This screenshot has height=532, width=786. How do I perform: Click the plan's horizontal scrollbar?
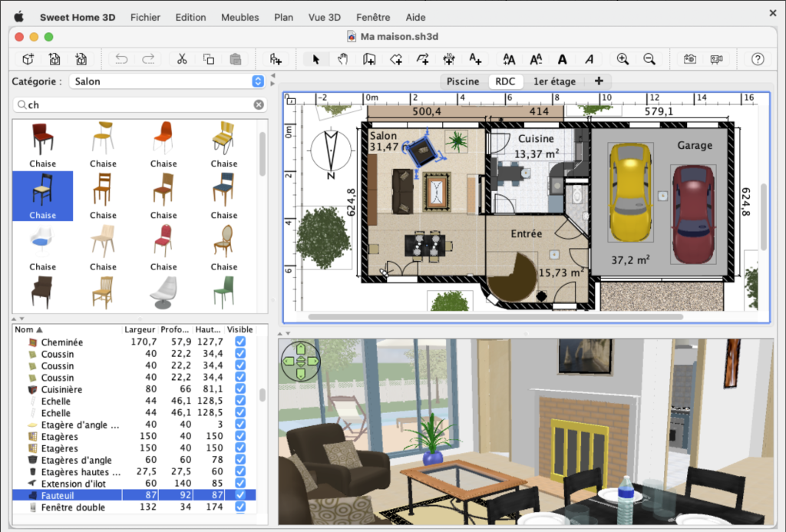tap(495, 316)
